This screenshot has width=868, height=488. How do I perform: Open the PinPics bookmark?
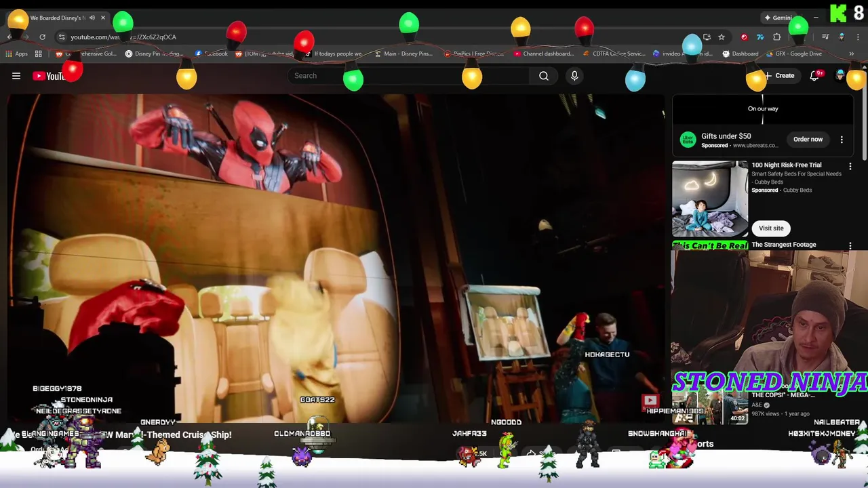(x=475, y=54)
